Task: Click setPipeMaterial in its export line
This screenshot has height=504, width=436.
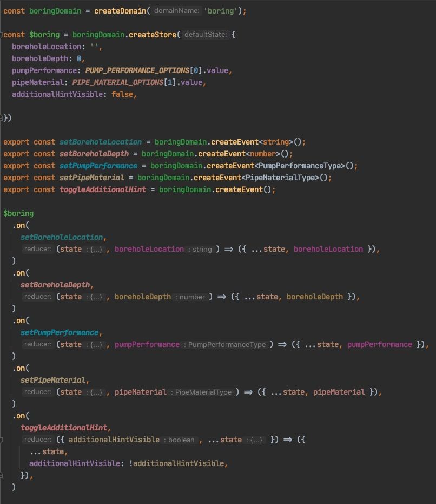Action: [92, 178]
